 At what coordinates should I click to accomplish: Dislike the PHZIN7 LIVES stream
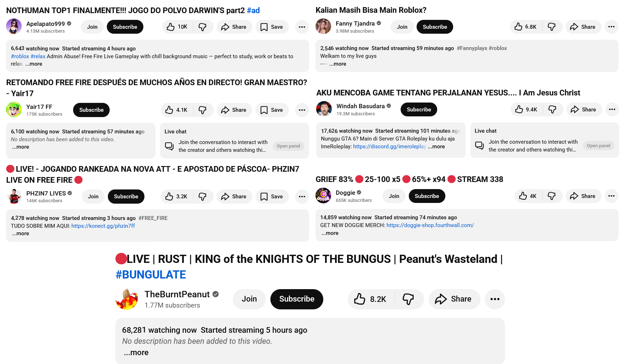pos(203,197)
